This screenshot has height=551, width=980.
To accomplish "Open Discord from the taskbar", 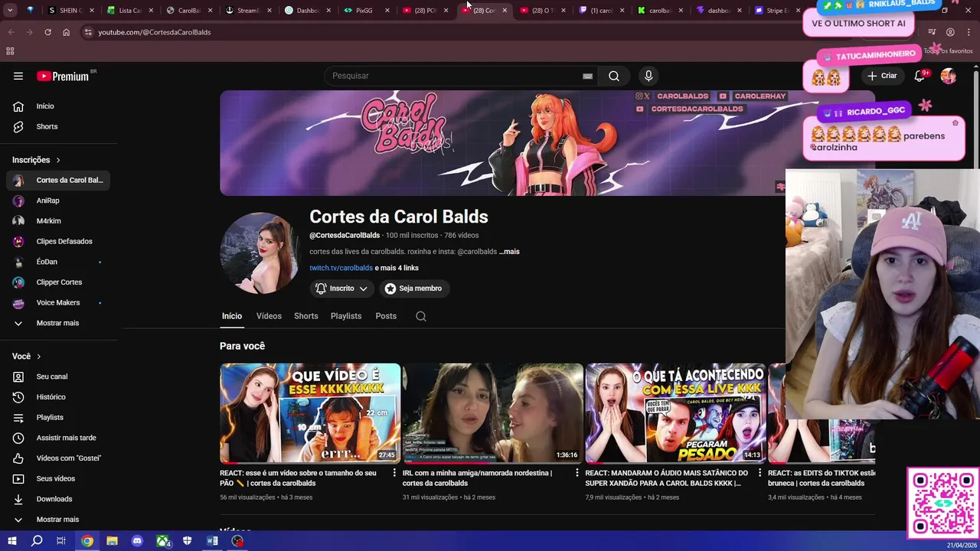I will pyautogui.click(x=137, y=541).
